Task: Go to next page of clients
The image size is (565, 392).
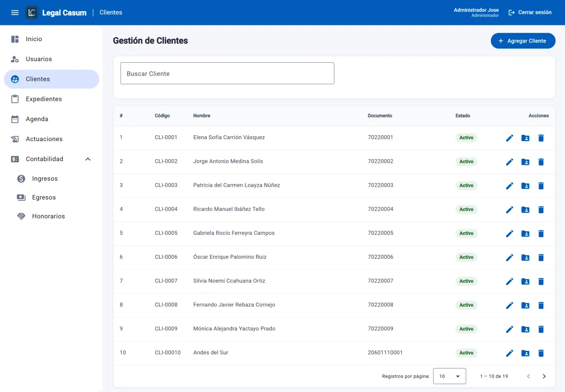Action: tap(544, 376)
